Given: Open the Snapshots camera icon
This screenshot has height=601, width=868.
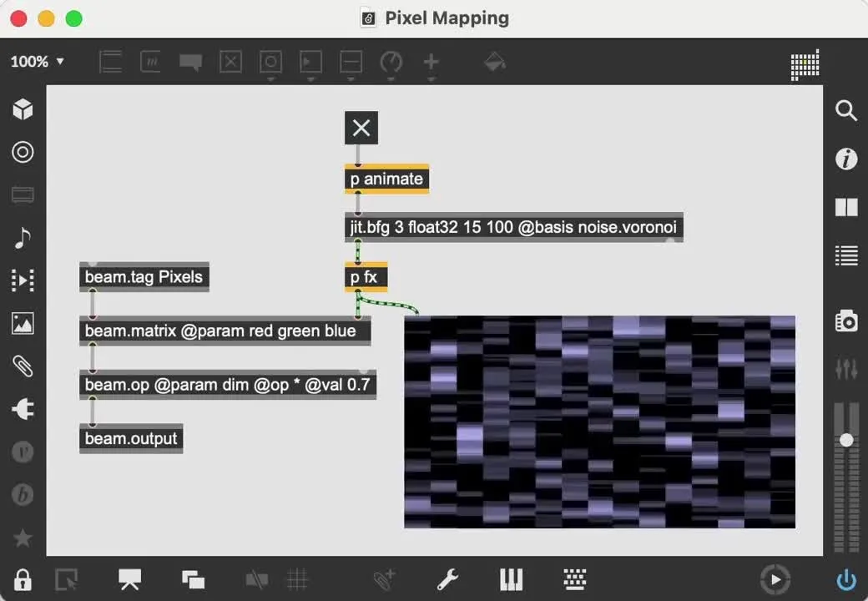Looking at the screenshot, I should click(846, 321).
